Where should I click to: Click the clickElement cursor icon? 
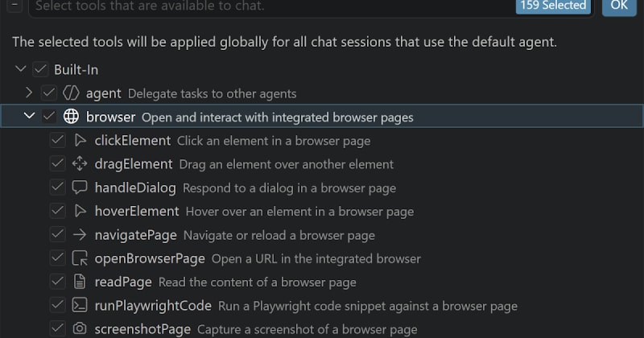(80, 141)
